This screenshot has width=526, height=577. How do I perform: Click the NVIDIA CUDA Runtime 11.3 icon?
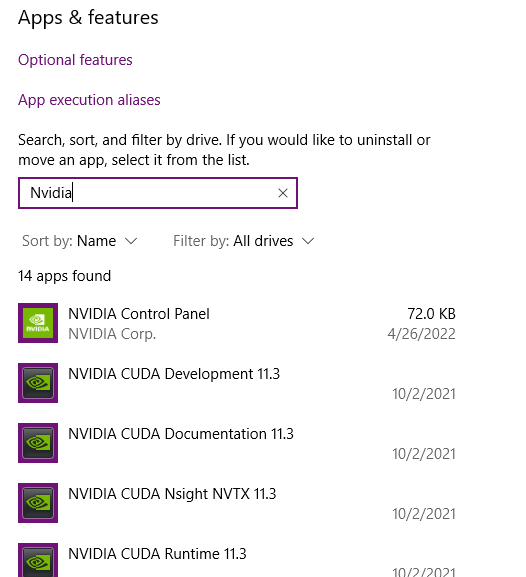coord(38,560)
